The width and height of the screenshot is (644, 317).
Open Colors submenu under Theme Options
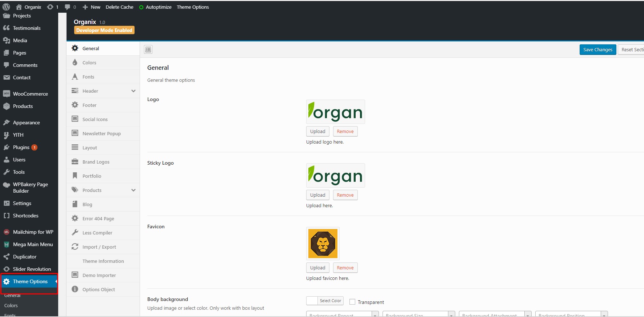pyautogui.click(x=11, y=305)
